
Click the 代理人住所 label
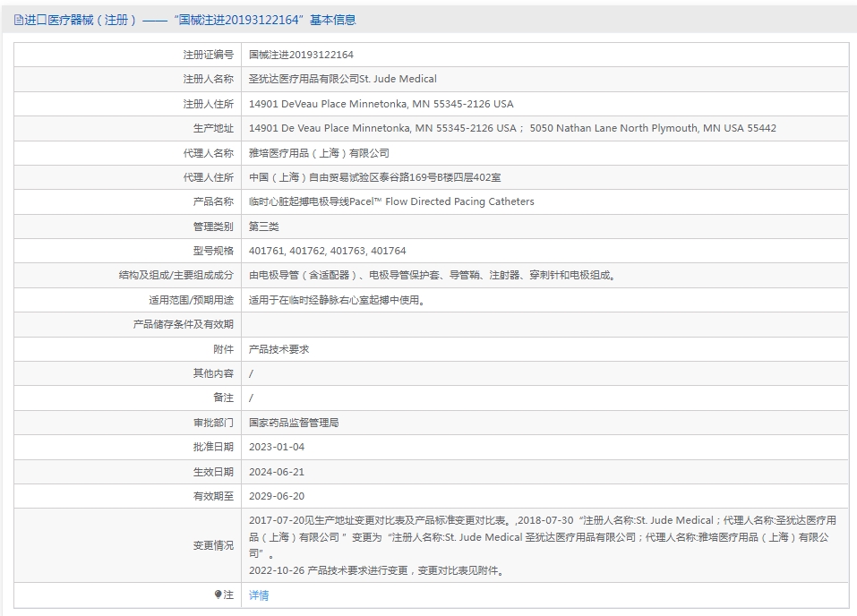coord(209,177)
